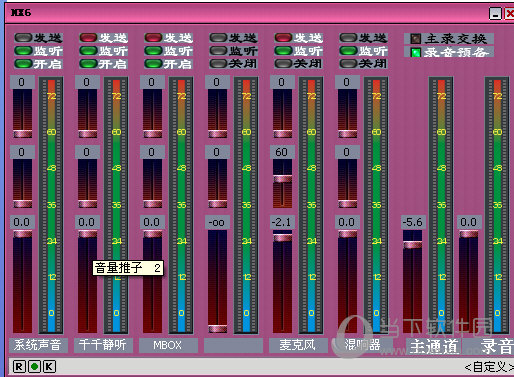Toggle 监听 LED for unnamed fourth channel

(x=218, y=51)
